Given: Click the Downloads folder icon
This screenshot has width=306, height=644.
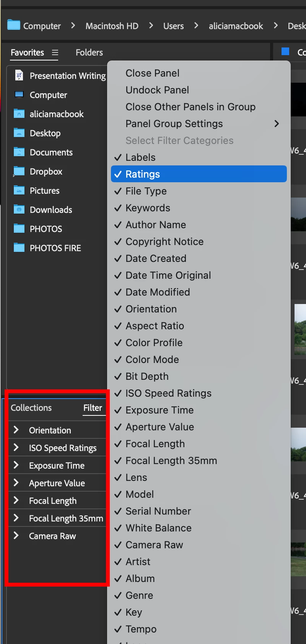Looking at the screenshot, I should [x=19, y=209].
